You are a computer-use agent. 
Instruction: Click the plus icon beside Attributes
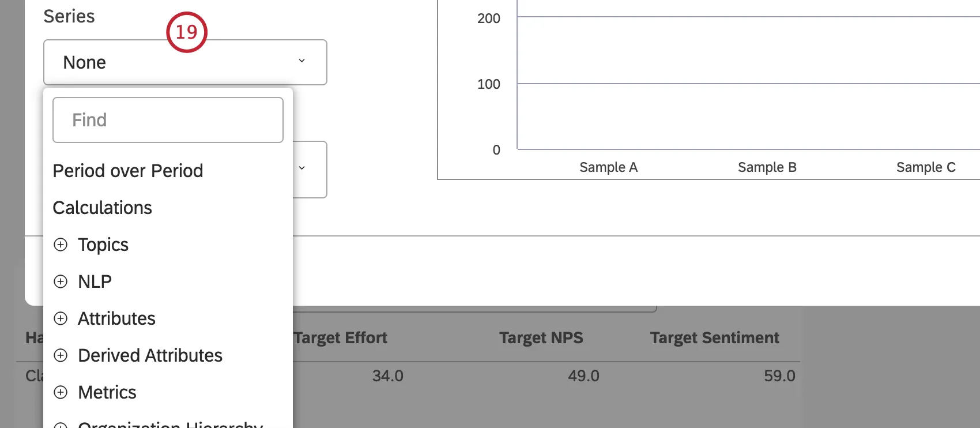(61, 318)
